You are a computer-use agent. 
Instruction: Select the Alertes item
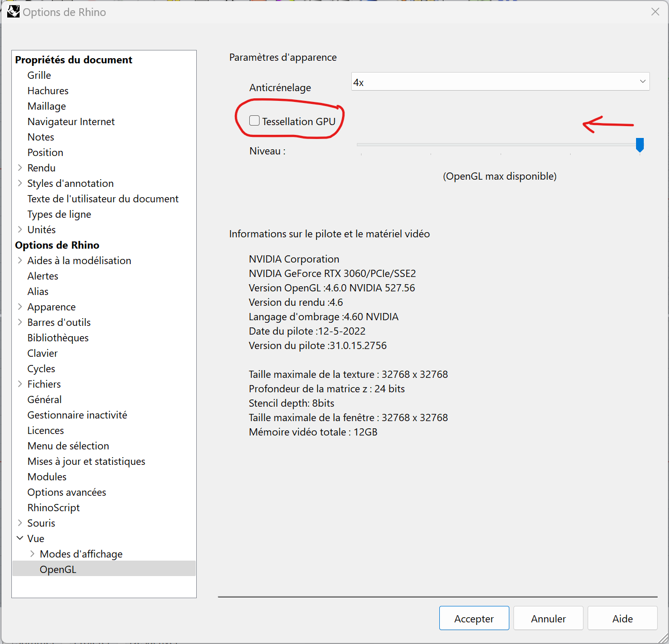click(x=43, y=276)
